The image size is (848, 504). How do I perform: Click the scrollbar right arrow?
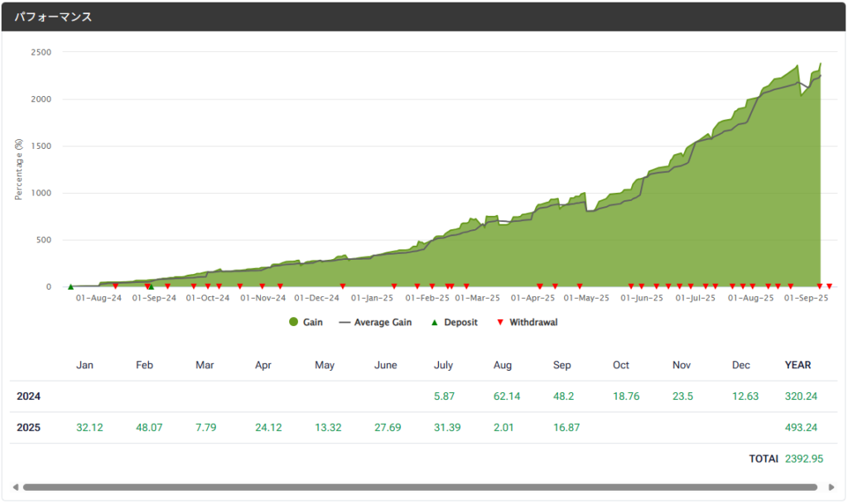point(831,487)
